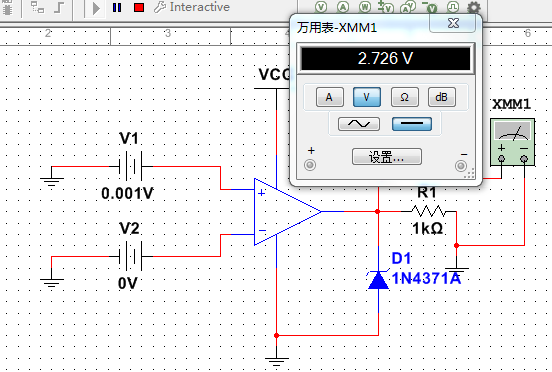The image size is (552, 372).
Task: Open Interactive simulation settings wrench
Action: pyautogui.click(x=159, y=7)
